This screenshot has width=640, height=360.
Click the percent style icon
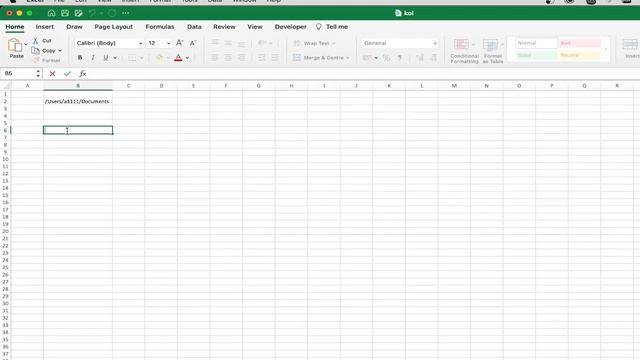(386, 58)
